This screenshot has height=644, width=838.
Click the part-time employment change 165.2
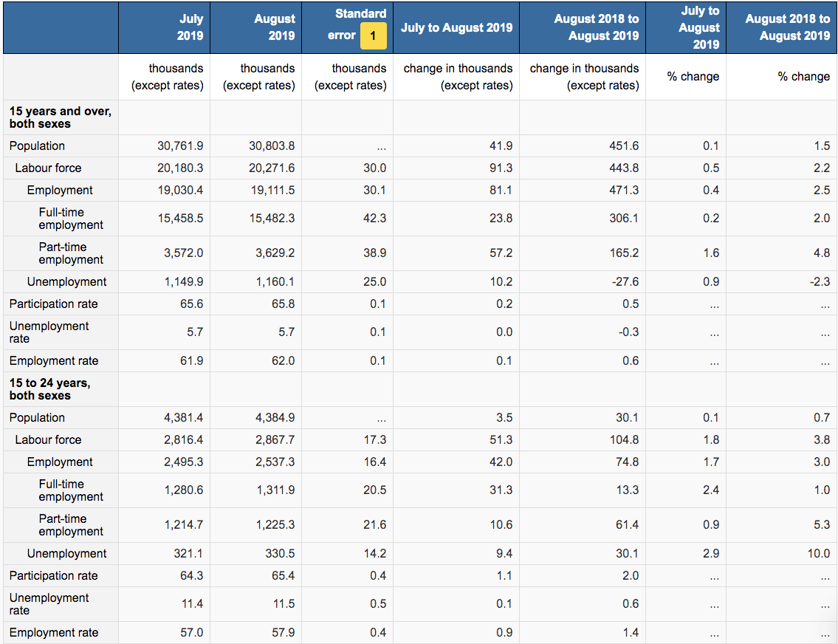click(x=624, y=253)
